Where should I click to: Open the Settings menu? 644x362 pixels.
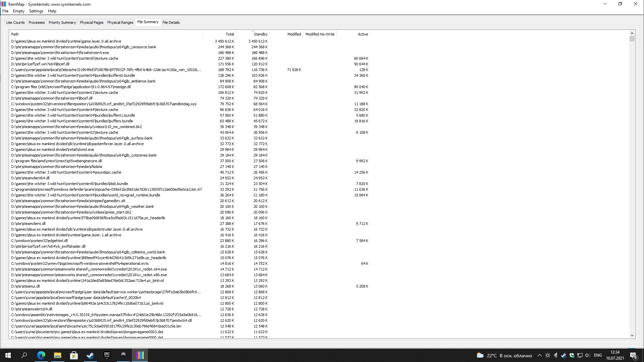pyautogui.click(x=36, y=11)
